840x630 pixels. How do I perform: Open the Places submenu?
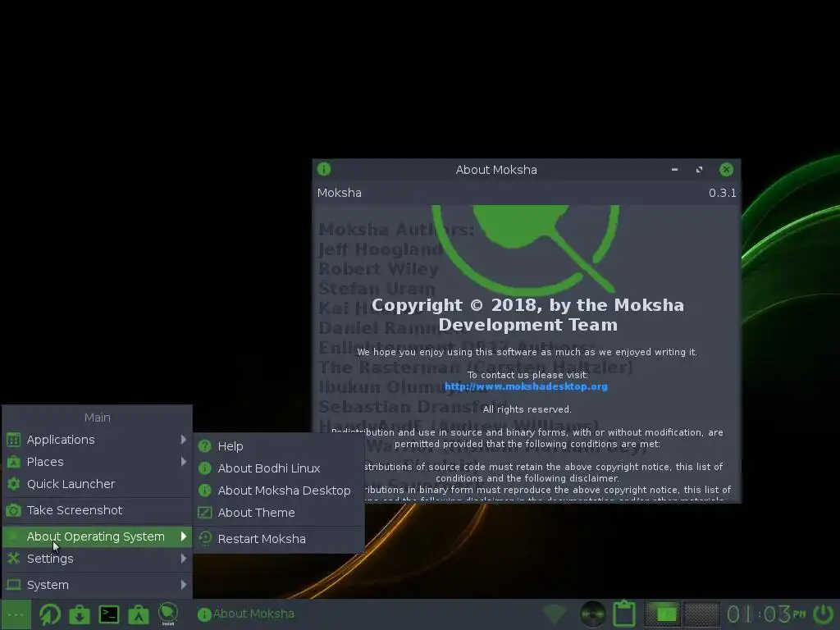(97, 462)
